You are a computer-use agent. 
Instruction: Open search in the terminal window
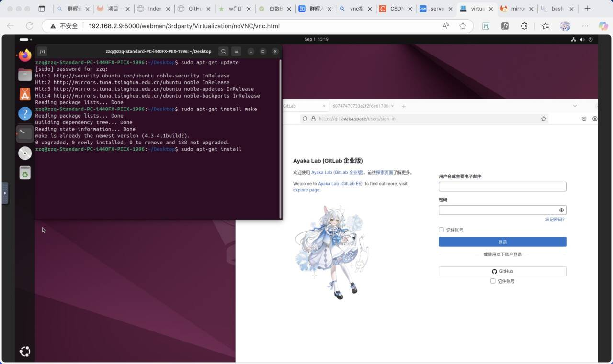(x=223, y=51)
